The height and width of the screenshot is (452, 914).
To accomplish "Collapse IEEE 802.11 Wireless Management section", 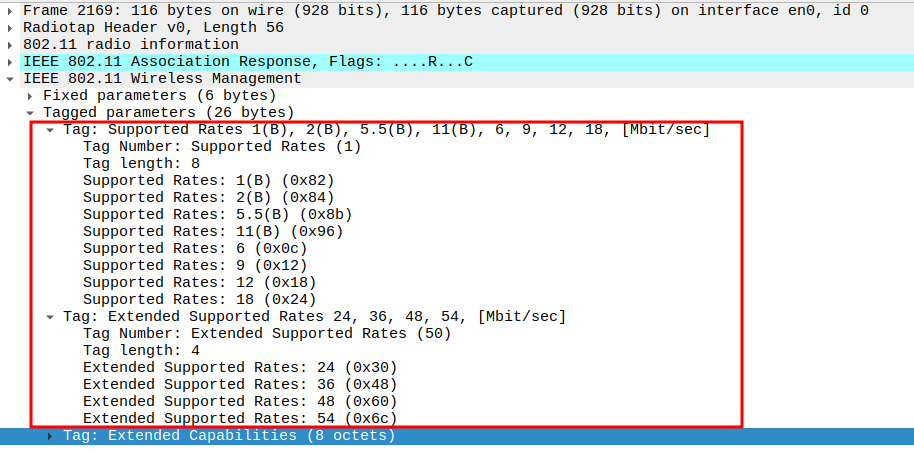I will pyautogui.click(x=10, y=79).
